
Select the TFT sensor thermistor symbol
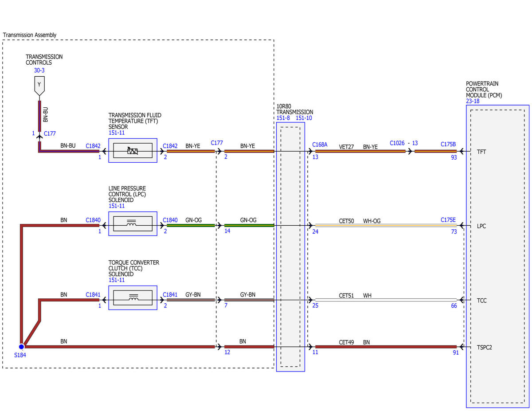133,151
